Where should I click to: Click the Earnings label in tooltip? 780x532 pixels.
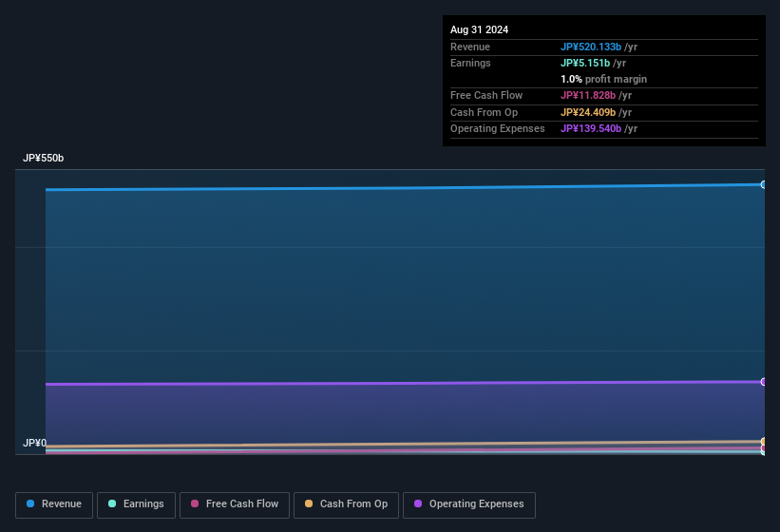[x=470, y=63]
